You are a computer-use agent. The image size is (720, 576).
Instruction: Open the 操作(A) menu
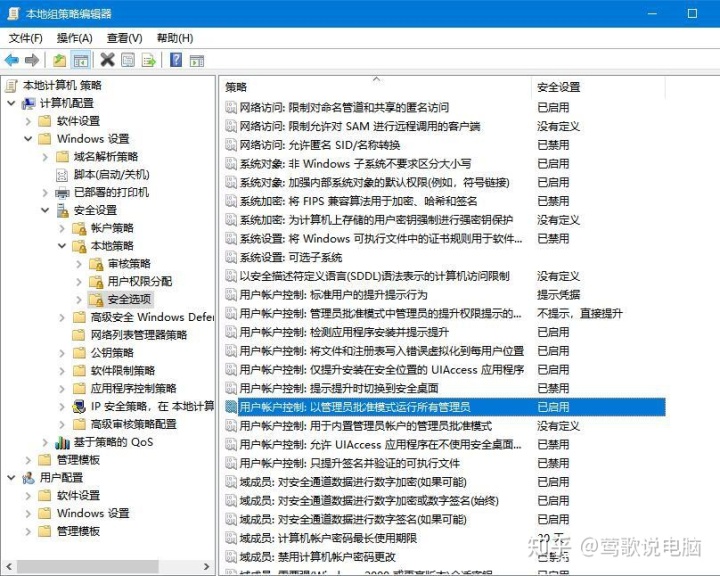(x=74, y=38)
